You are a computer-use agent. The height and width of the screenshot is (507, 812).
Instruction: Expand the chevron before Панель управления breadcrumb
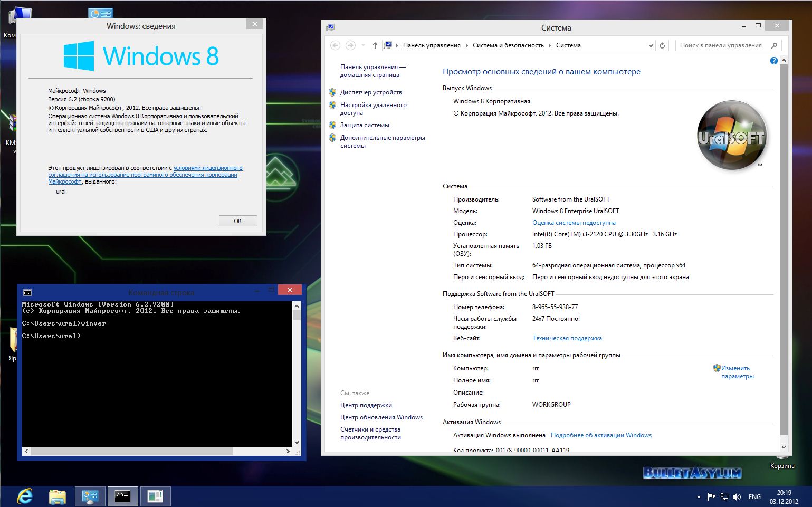point(397,45)
